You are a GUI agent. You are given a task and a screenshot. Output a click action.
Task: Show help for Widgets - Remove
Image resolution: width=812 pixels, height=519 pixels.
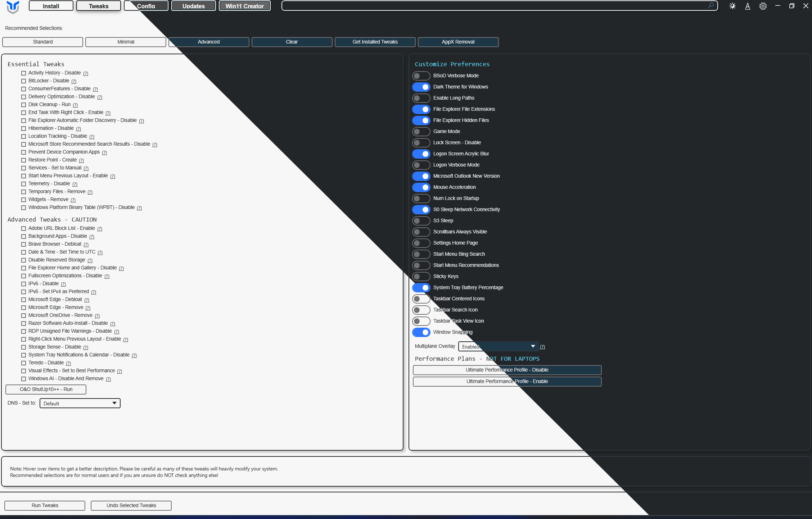coord(73,200)
